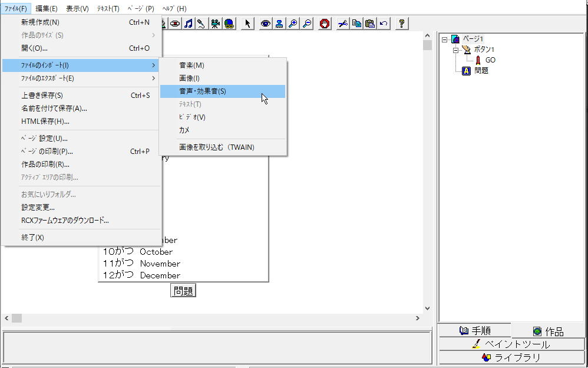Open the ペイントツール panel

coord(512,344)
